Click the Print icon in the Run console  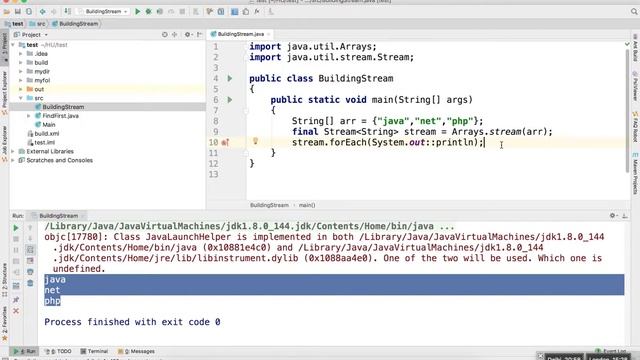(x=30, y=272)
